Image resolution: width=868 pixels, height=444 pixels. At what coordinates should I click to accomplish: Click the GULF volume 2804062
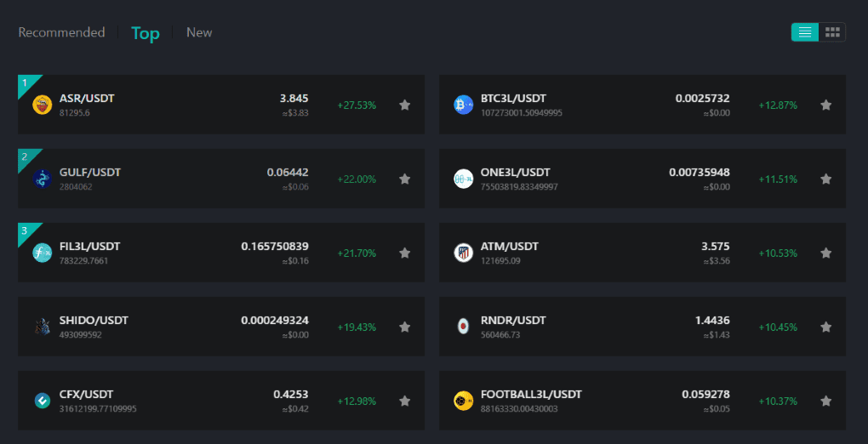(76, 187)
